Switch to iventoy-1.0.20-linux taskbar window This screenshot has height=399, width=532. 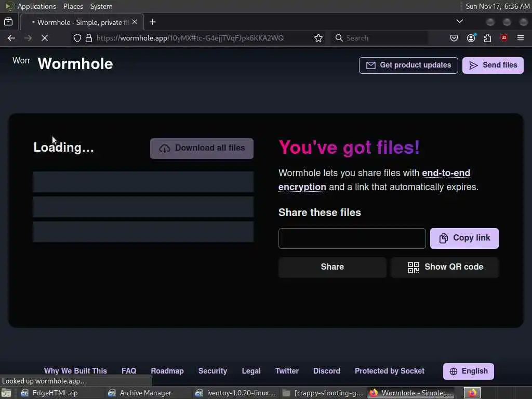[236, 393]
